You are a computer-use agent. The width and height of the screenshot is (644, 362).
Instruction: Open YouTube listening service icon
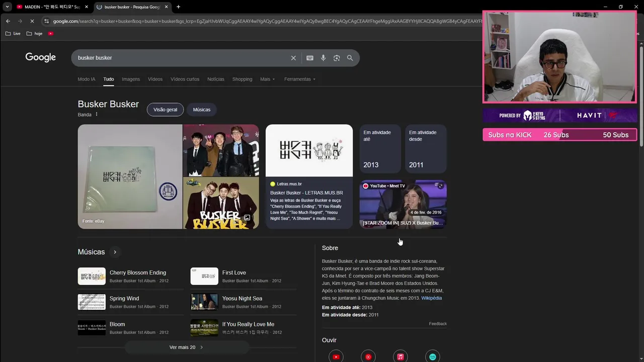(x=336, y=356)
